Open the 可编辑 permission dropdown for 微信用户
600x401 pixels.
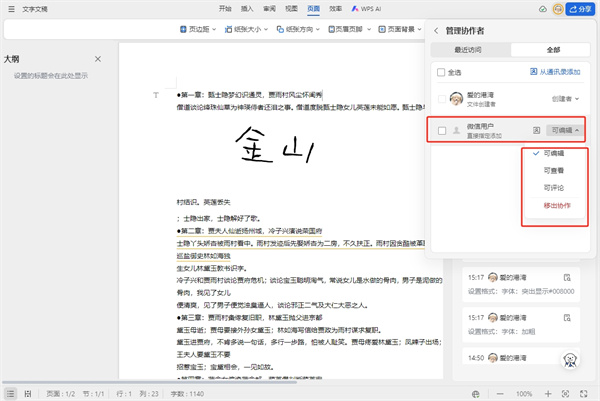(x=563, y=130)
